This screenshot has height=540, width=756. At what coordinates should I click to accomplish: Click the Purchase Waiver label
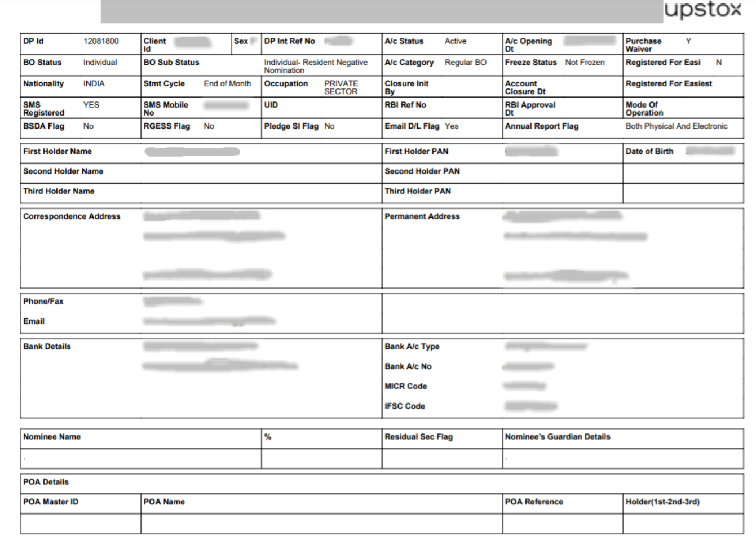click(x=643, y=45)
